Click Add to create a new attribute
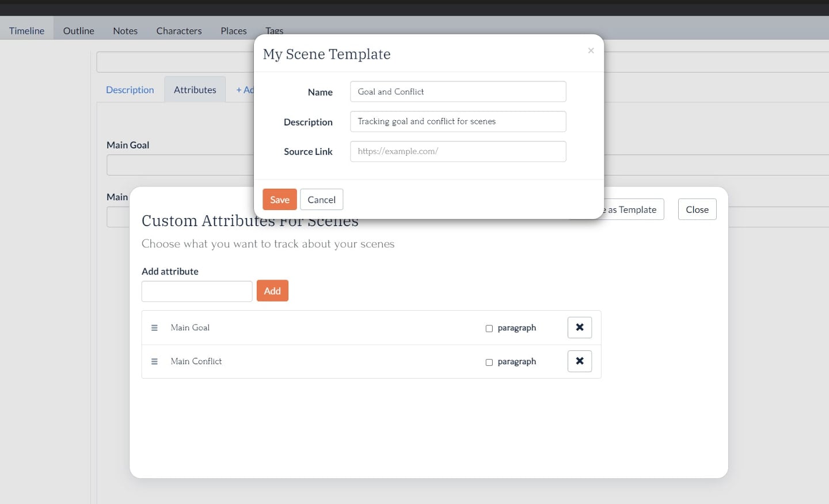Viewport: 829px width, 504px height. (x=272, y=291)
